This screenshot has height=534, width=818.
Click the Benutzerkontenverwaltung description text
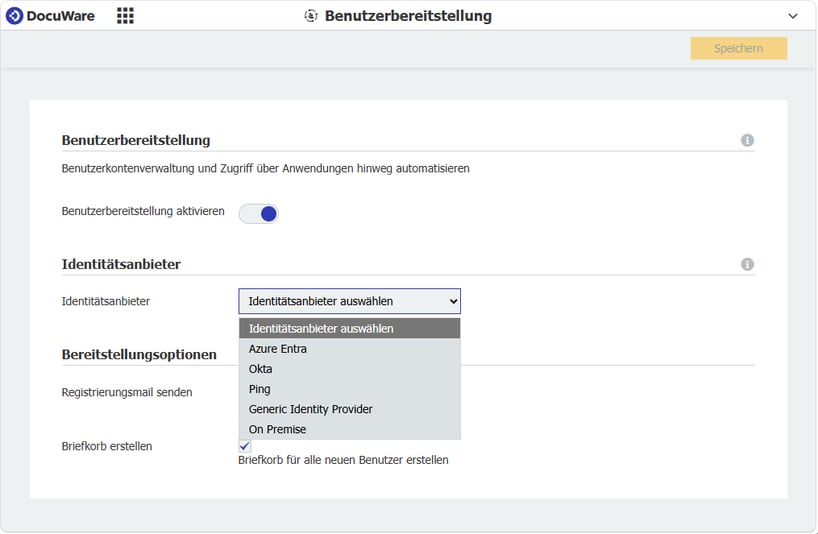click(x=266, y=168)
